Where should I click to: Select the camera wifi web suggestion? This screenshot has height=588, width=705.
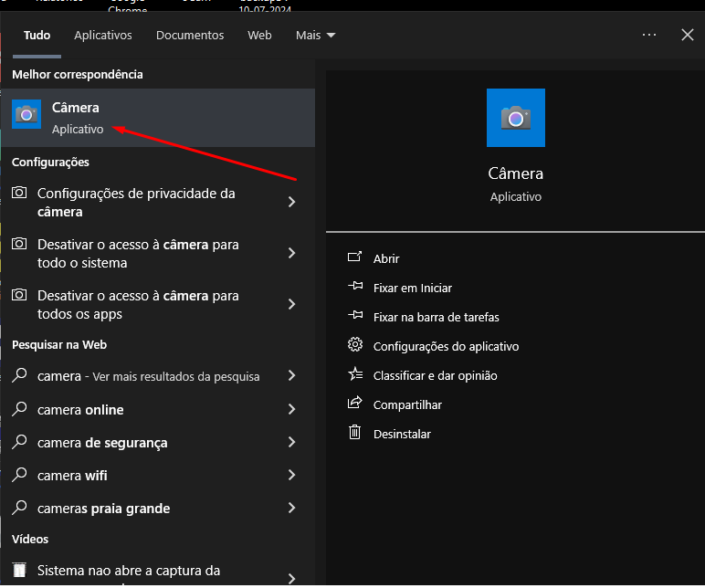pyautogui.click(x=72, y=475)
